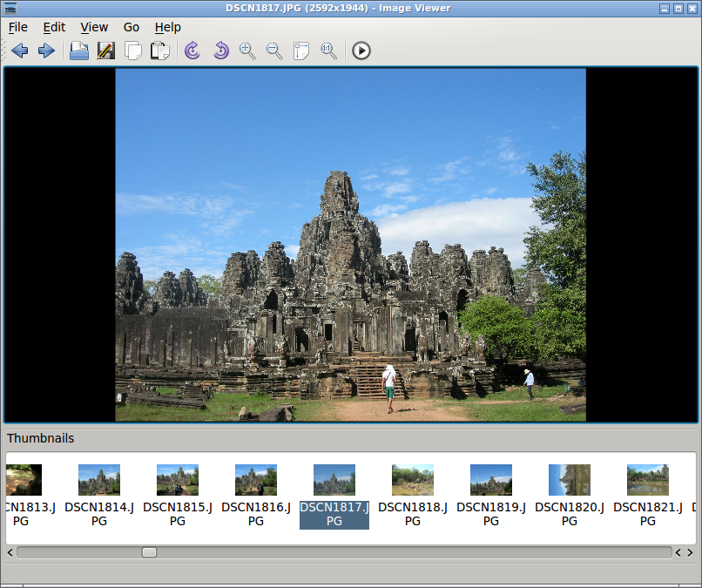Select the DSCN1818.JPG thumbnail

point(412,496)
